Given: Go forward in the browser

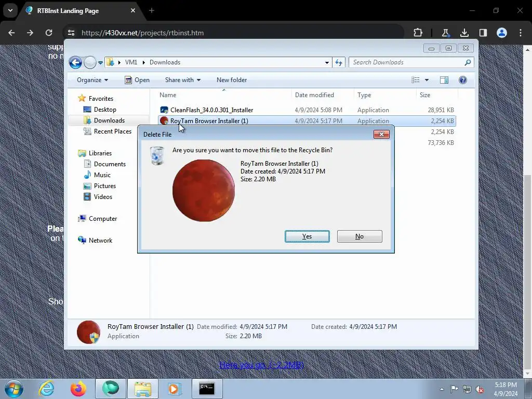Looking at the screenshot, I should [x=30, y=33].
